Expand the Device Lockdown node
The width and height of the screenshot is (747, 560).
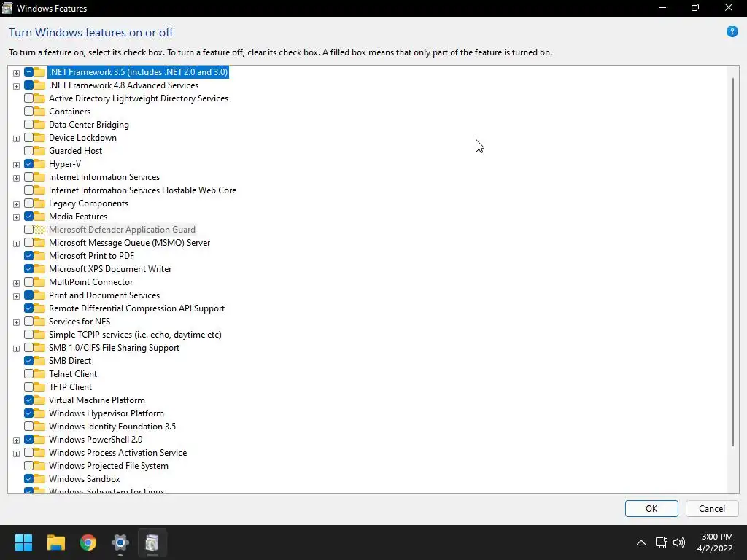[x=16, y=139]
